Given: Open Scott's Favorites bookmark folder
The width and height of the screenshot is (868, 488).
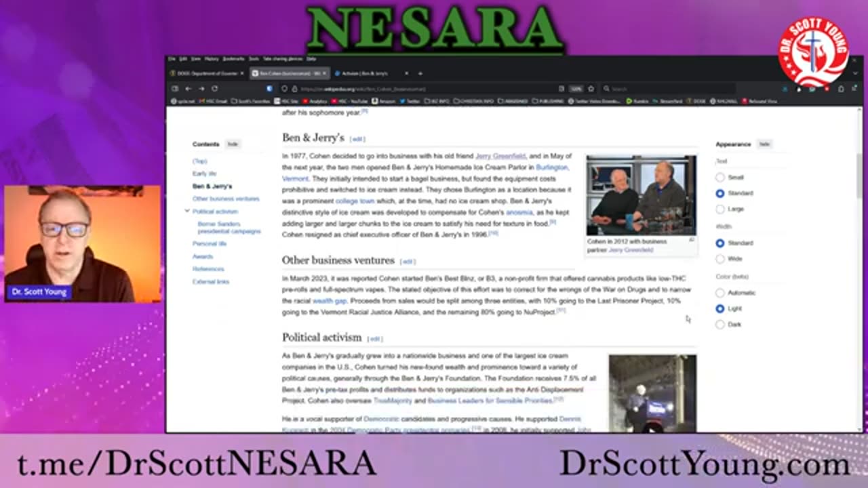Looking at the screenshot, I should coord(250,101).
